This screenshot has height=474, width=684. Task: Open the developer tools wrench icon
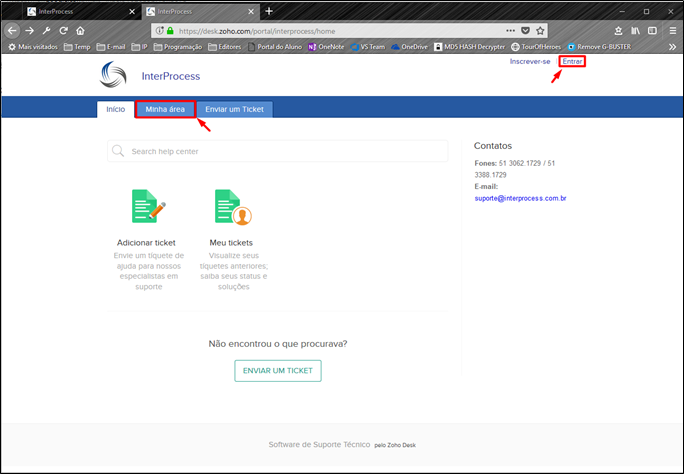[x=46, y=31]
